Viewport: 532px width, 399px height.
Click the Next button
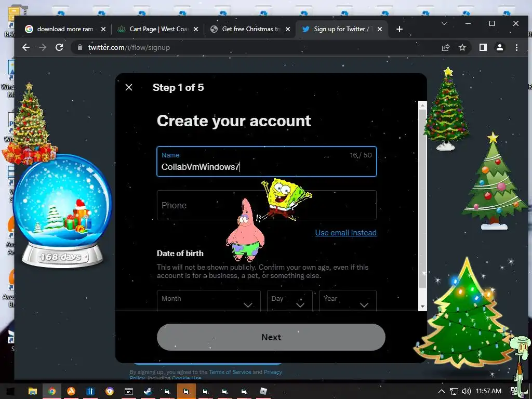tap(271, 337)
